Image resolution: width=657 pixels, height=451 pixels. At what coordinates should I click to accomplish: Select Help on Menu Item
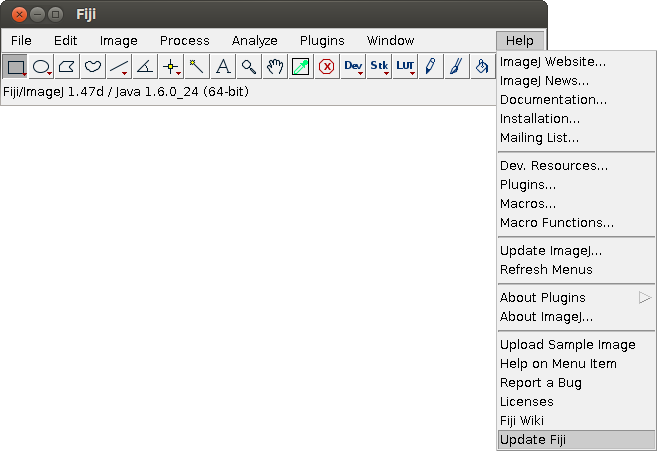[x=576, y=363]
